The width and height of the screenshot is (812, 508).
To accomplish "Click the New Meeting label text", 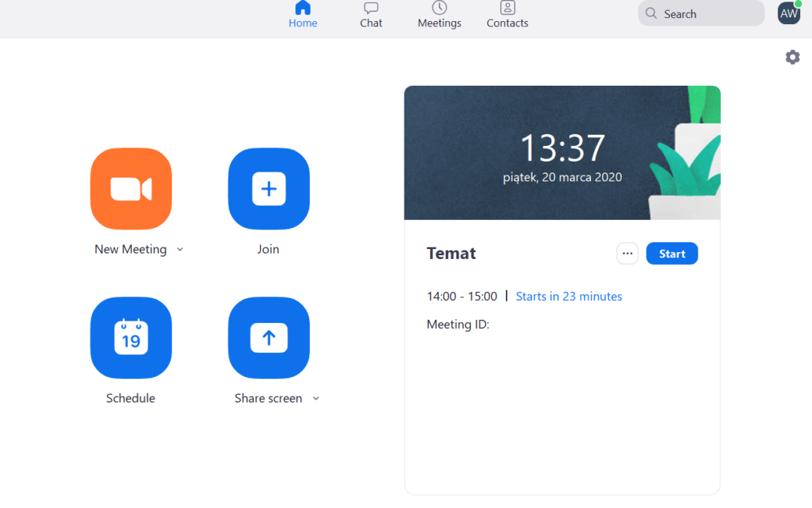I will tap(131, 249).
